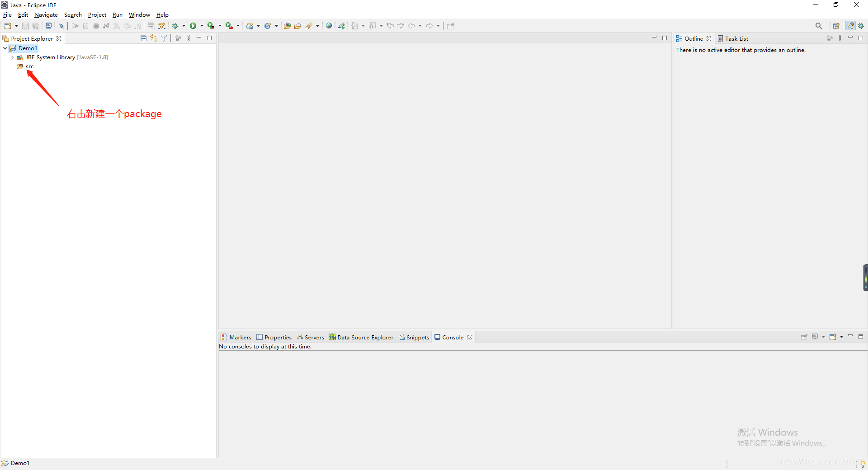Click the Open Type toolbar icon

tap(287, 26)
